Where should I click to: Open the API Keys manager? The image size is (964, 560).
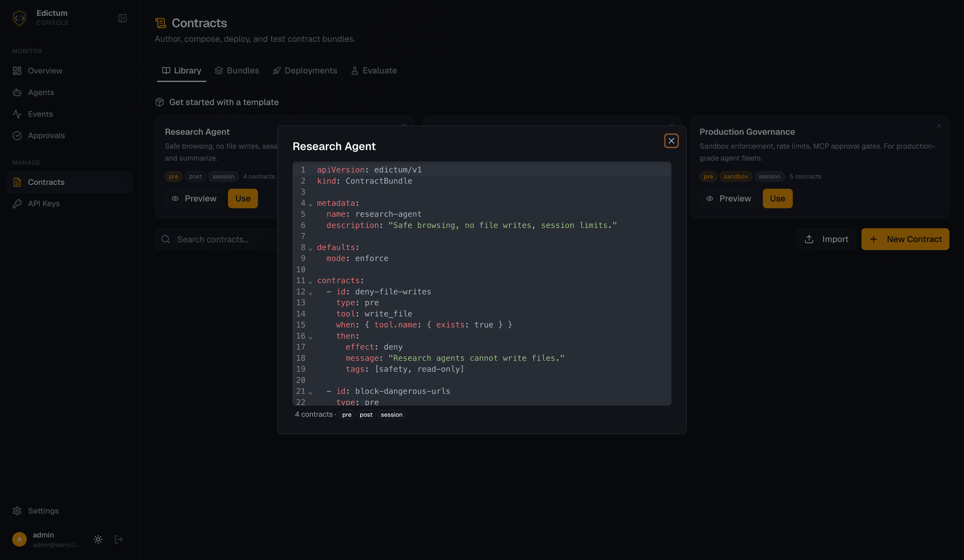(44, 203)
